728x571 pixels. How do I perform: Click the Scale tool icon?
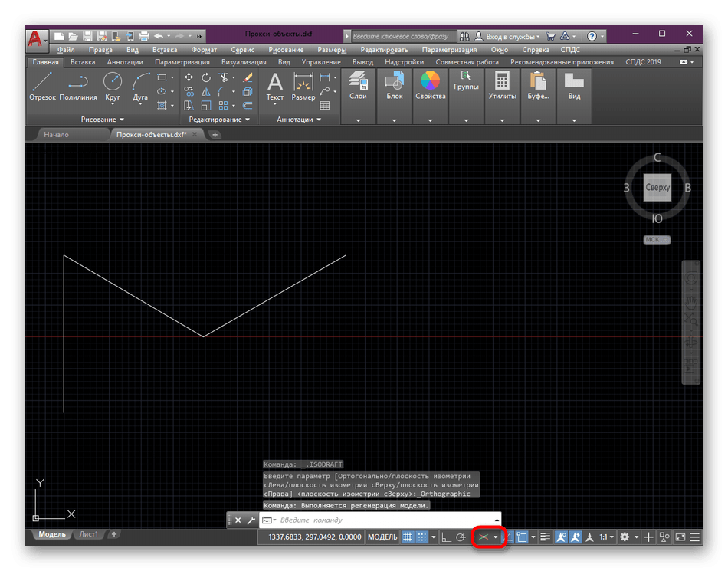205,105
